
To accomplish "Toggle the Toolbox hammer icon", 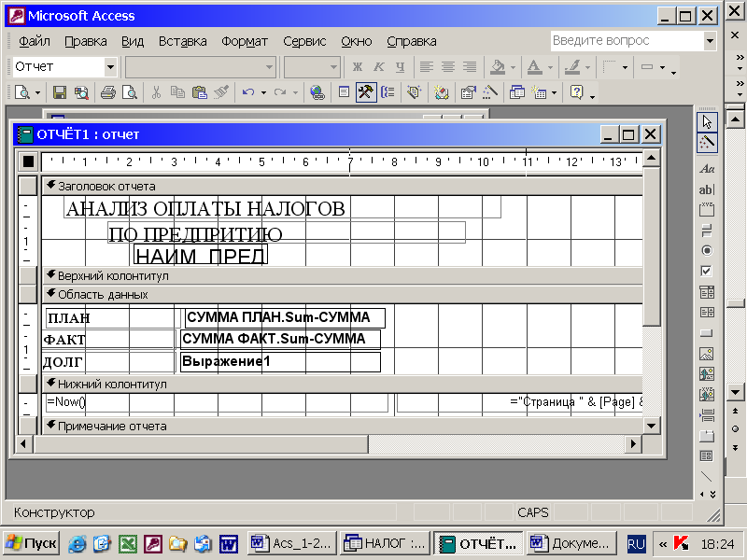I will 366,92.
